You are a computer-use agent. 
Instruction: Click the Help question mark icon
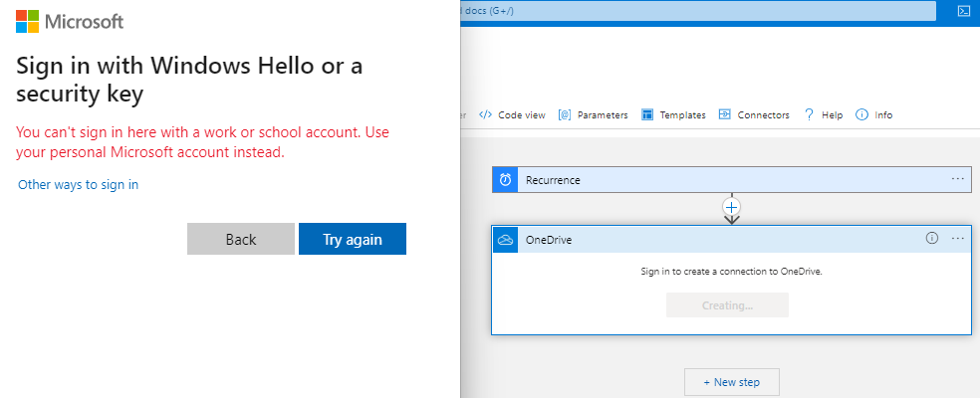809,115
